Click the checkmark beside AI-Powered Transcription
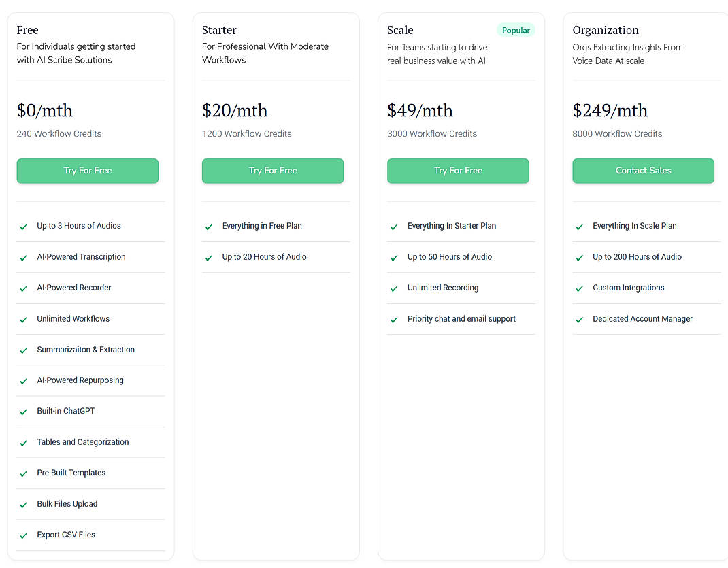 (23, 257)
